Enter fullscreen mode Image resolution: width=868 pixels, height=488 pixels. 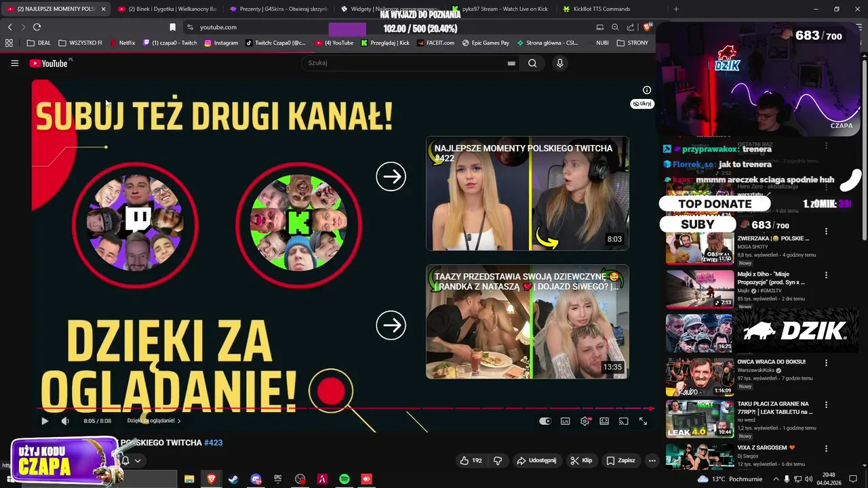[643, 421]
